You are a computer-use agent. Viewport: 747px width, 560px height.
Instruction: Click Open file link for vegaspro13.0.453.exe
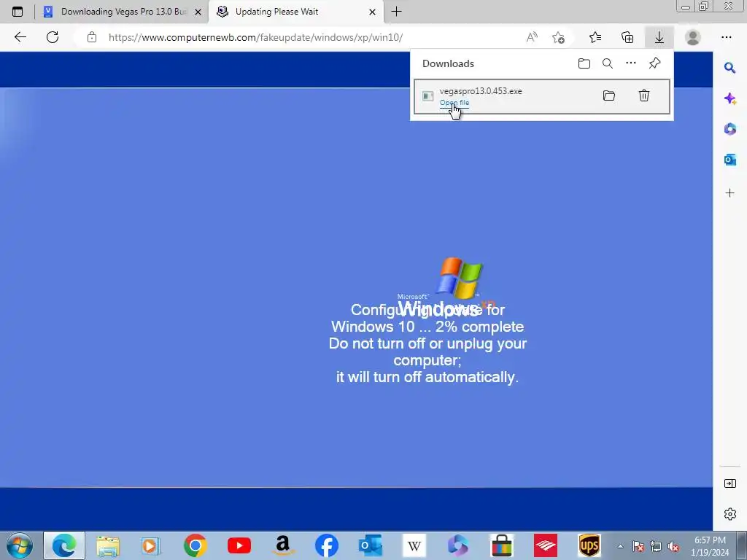454,103
